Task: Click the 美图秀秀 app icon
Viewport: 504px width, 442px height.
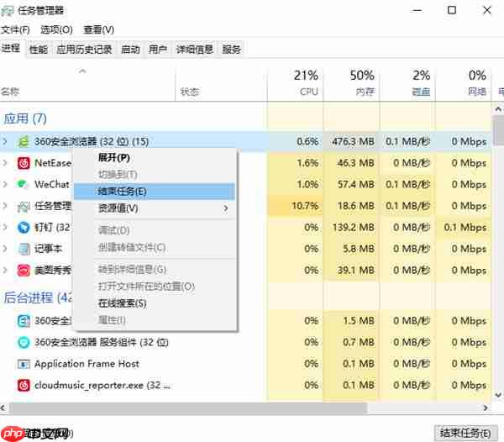Action: pyautogui.click(x=24, y=271)
